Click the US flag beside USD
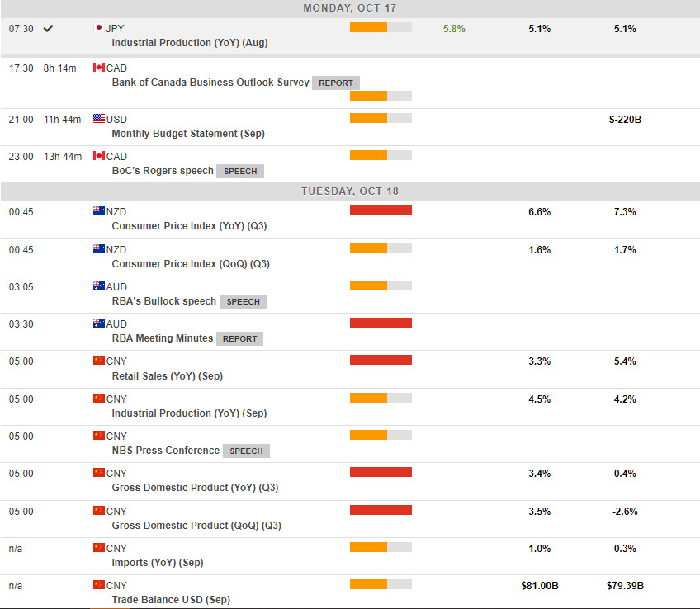700x609 pixels. tap(99, 119)
